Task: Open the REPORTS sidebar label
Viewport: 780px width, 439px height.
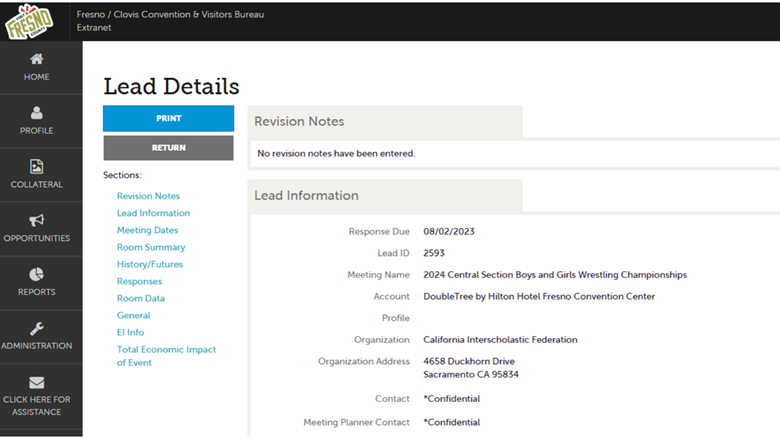Action: pos(36,292)
